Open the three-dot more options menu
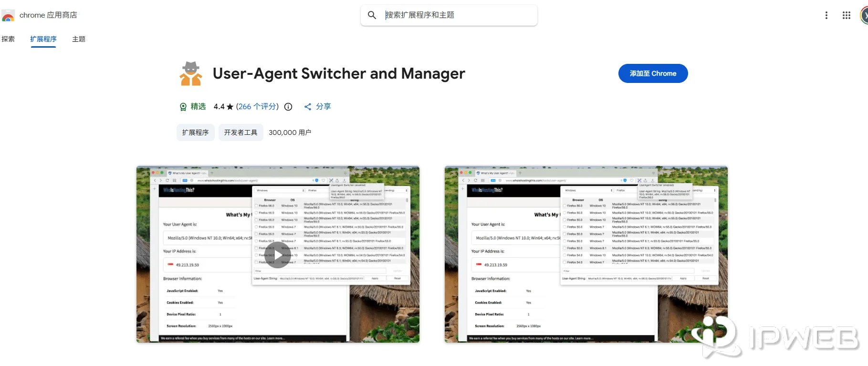868x366 pixels. 826,15
